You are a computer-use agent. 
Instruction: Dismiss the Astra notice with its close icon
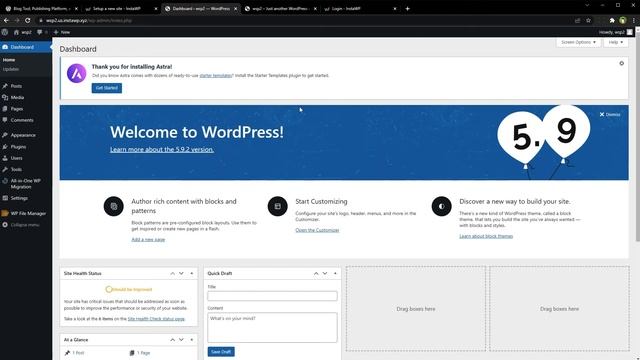coord(621,64)
